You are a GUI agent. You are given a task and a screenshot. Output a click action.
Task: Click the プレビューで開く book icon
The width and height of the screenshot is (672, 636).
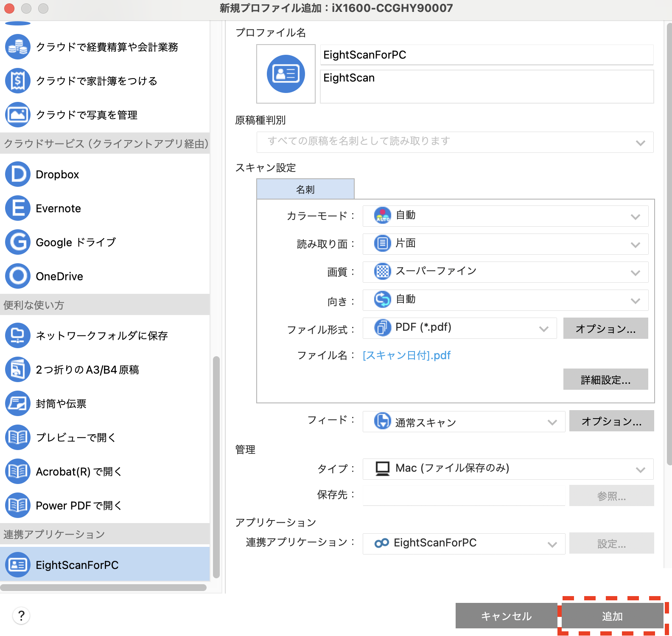click(x=18, y=437)
